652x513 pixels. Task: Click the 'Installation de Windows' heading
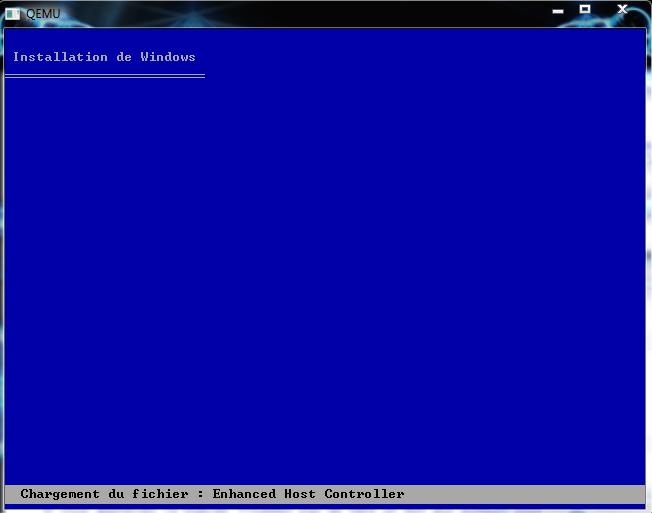pyautogui.click(x=104, y=57)
